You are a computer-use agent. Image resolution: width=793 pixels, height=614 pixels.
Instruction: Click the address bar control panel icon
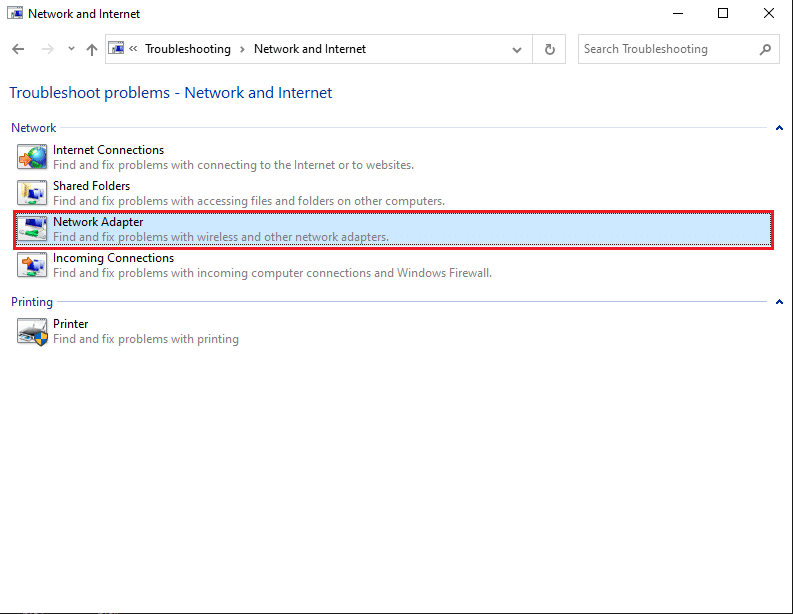[116, 49]
